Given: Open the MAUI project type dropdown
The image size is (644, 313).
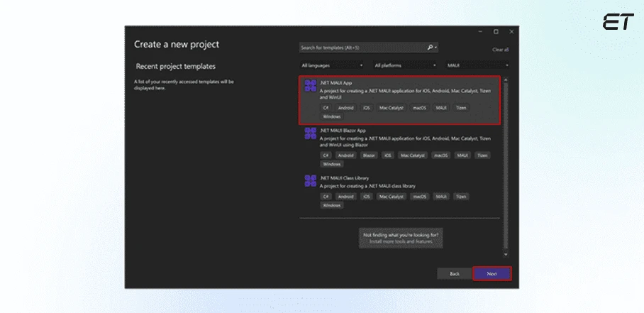Looking at the screenshot, I should coord(478,65).
